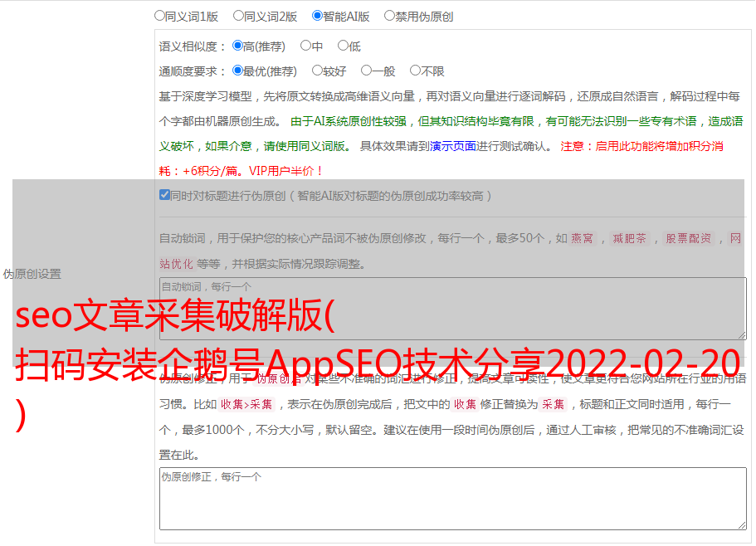This screenshot has width=756, height=546.
Task: Select the 同义词2版 radio option
Action: pyautogui.click(x=238, y=16)
